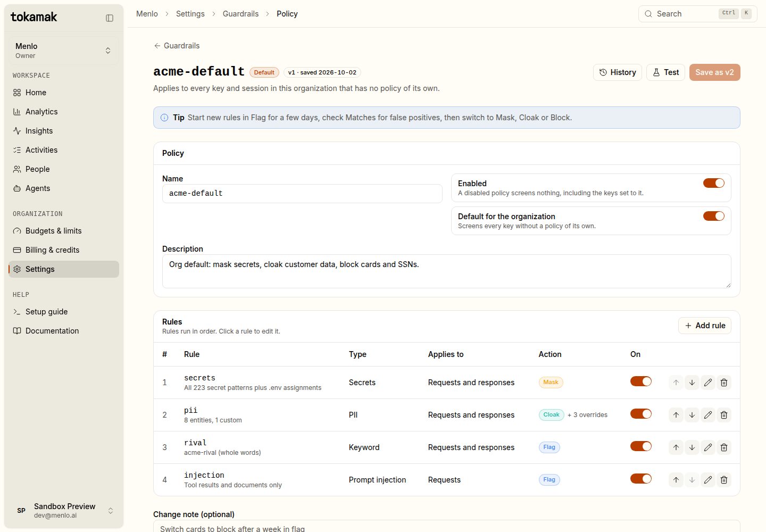The width and height of the screenshot is (766, 532).
Task: Click the v1 saved 2026-10-02 version badge
Action: point(322,72)
